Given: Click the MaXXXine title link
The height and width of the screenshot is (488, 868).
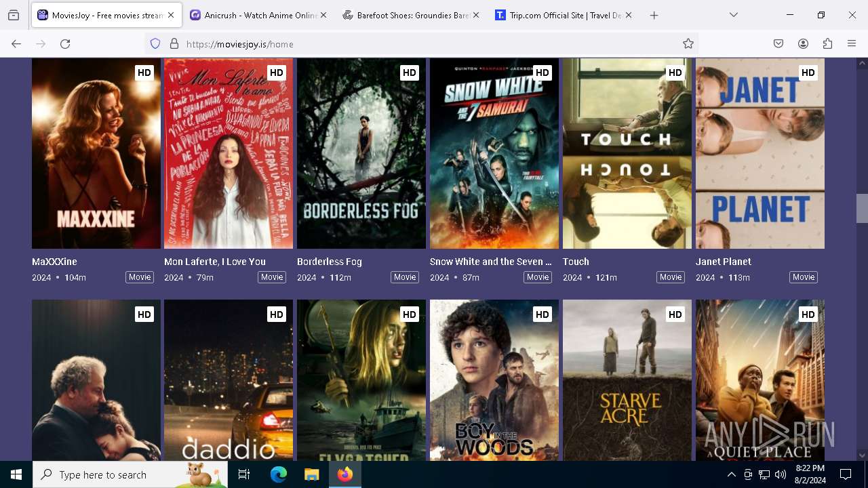Looking at the screenshot, I should 54,262.
